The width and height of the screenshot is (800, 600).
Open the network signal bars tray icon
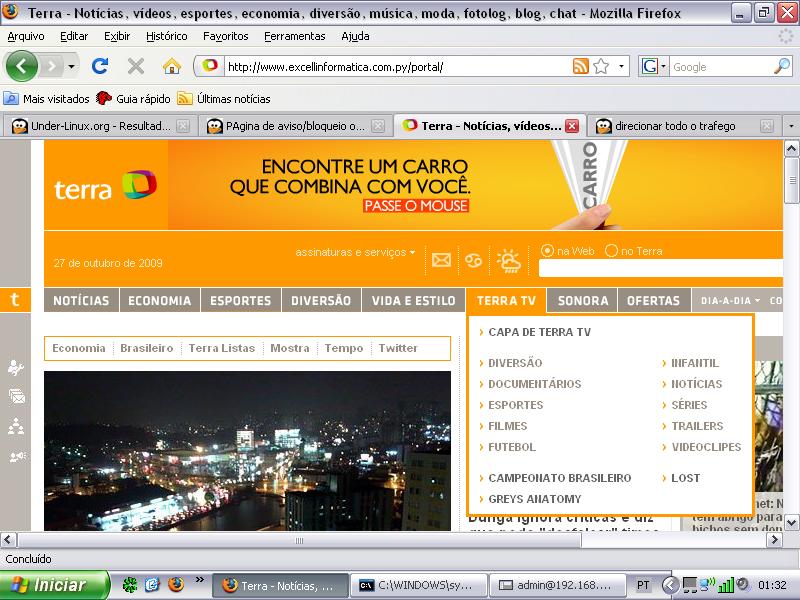click(x=726, y=585)
